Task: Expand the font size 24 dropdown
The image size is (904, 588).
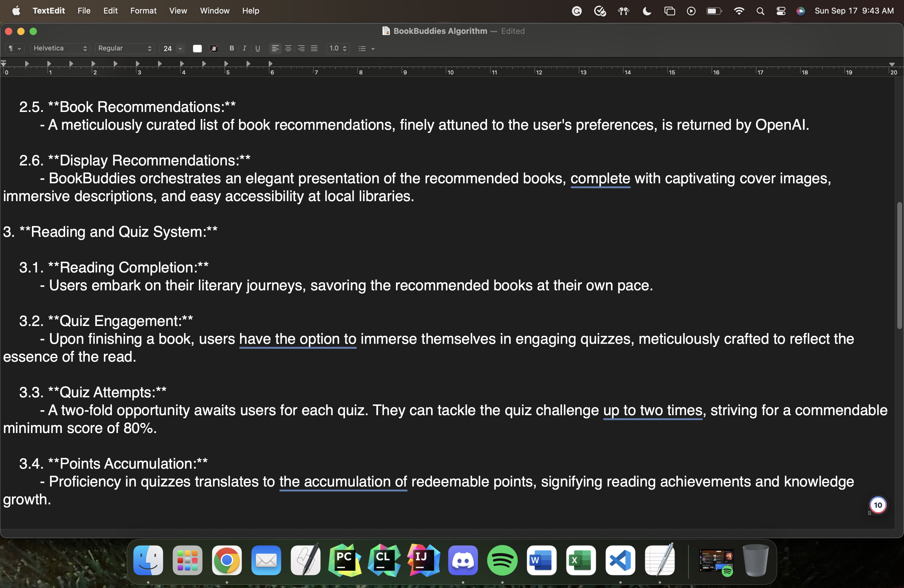Action: click(180, 48)
